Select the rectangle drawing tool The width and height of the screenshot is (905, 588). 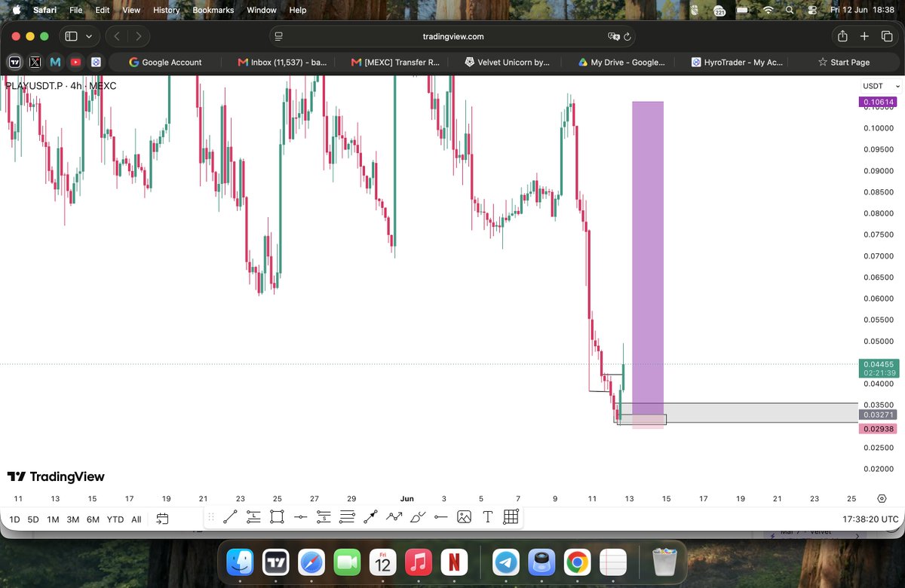pyautogui.click(x=277, y=516)
